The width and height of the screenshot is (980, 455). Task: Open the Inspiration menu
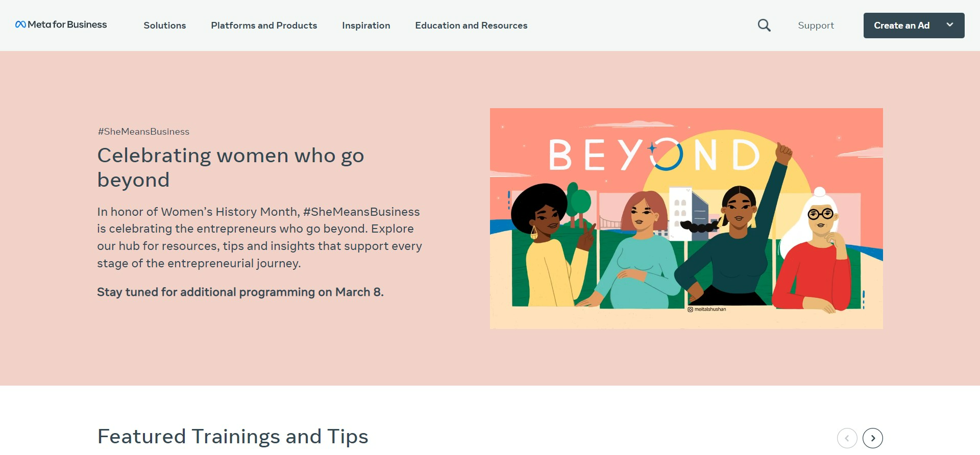pos(366,26)
